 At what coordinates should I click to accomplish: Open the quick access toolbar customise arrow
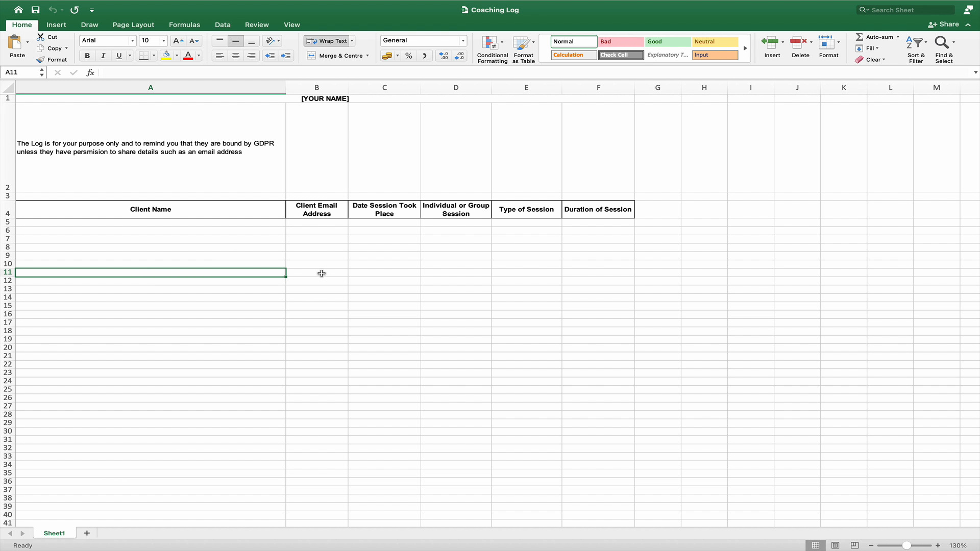92,10
